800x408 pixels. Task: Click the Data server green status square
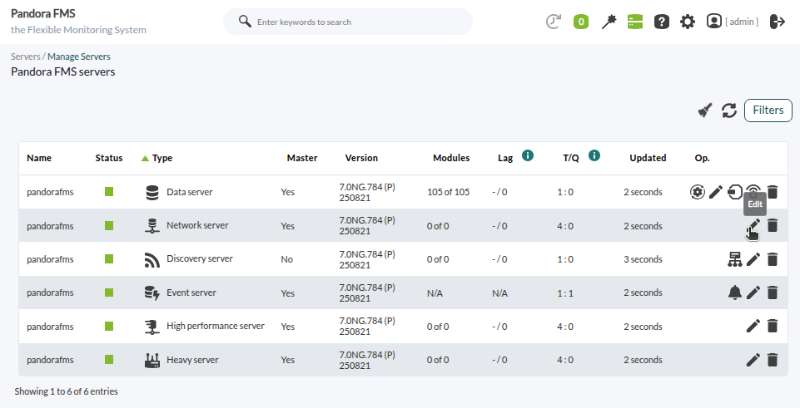[x=109, y=191]
